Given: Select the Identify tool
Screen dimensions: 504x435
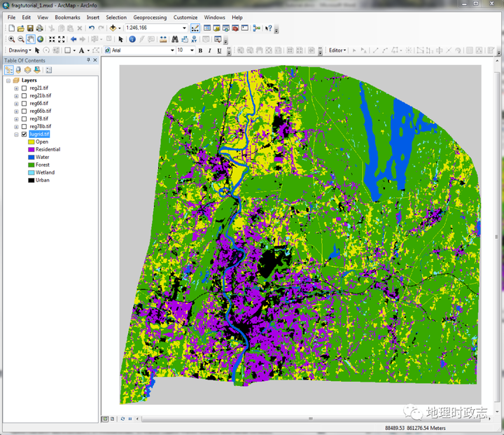Looking at the screenshot, I should point(132,39).
